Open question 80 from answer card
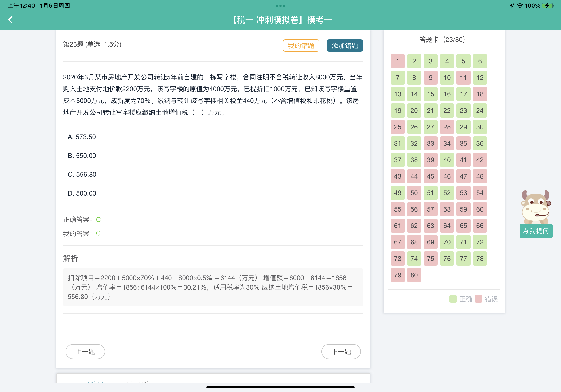This screenshot has width=561, height=392. (414, 275)
